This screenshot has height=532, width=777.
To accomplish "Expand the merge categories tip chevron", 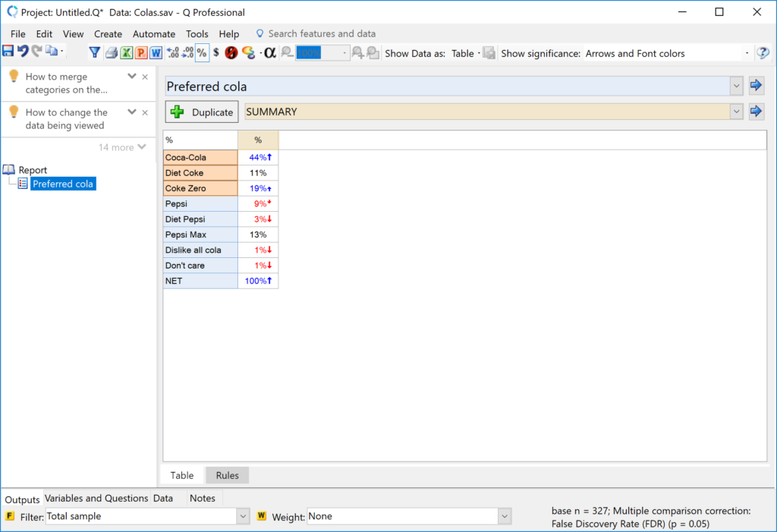I will pos(132,77).
